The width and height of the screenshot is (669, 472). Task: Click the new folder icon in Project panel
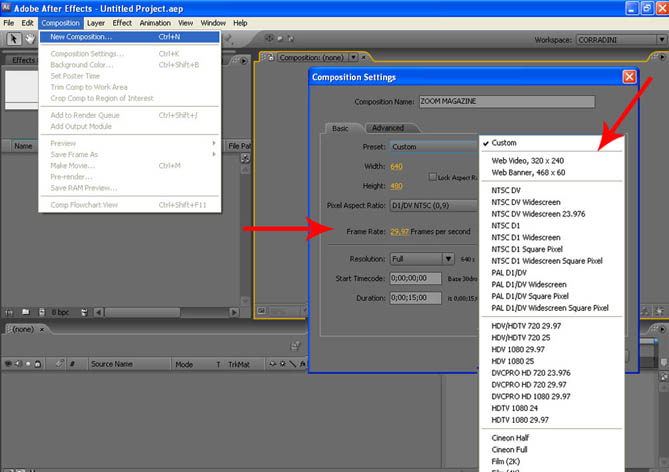point(24,312)
